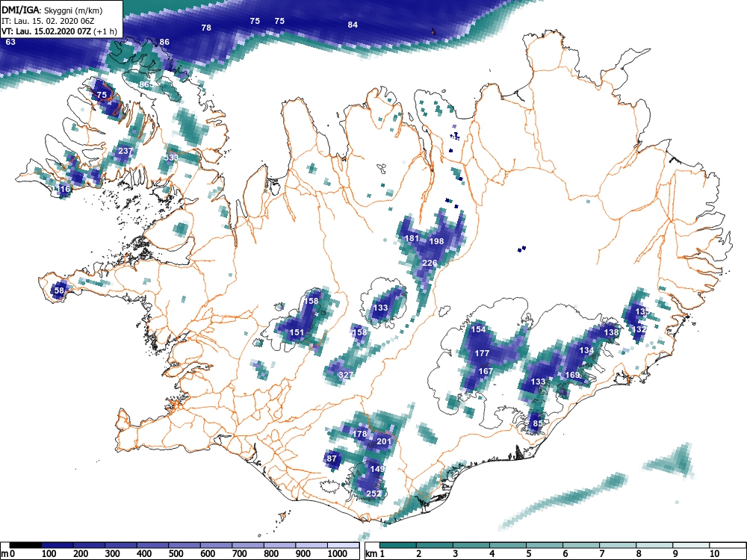Click the visibility value 87
747x560 pixels.
click(x=332, y=459)
